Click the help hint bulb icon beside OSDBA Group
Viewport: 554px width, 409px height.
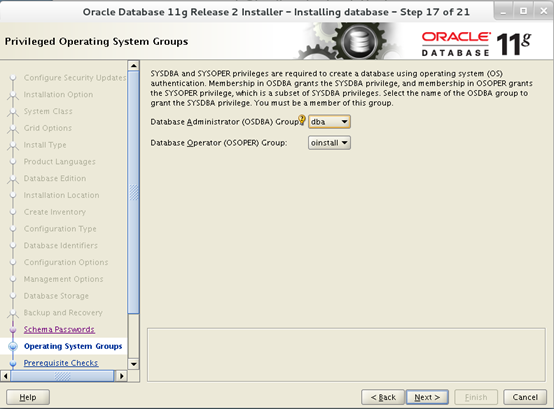[x=302, y=119]
